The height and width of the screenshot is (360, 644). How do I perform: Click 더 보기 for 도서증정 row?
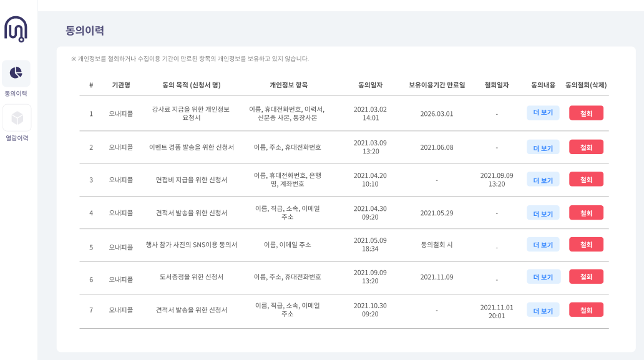pyautogui.click(x=543, y=276)
